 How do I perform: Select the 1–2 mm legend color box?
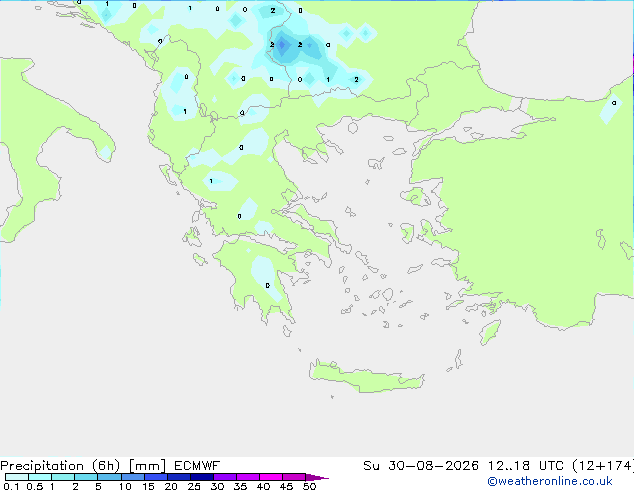[63, 477]
